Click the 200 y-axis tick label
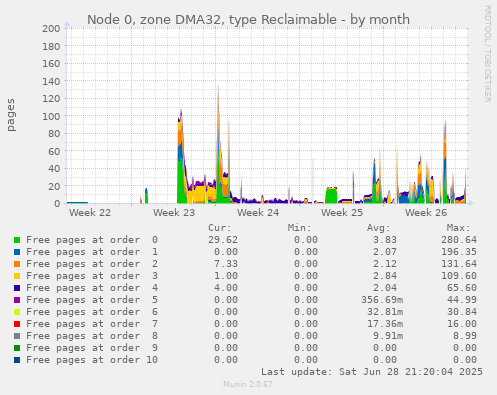 [x=51, y=29]
